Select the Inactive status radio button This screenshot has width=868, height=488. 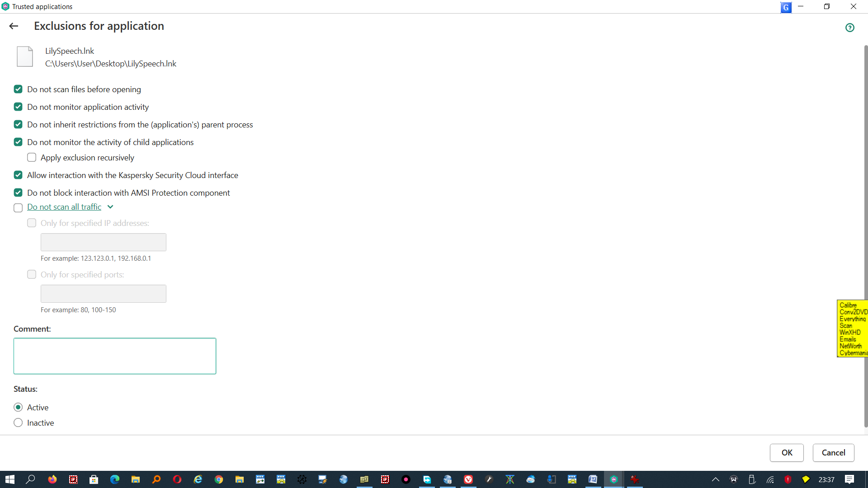click(x=18, y=422)
